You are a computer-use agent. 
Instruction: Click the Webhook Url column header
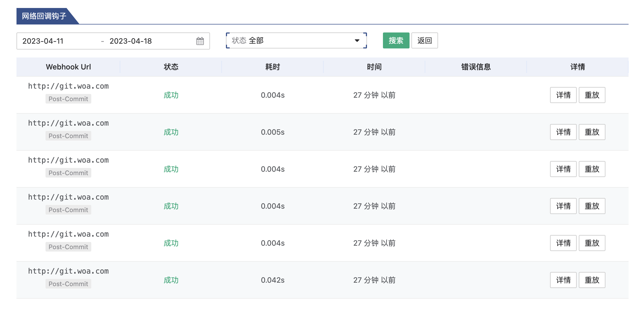(68, 67)
